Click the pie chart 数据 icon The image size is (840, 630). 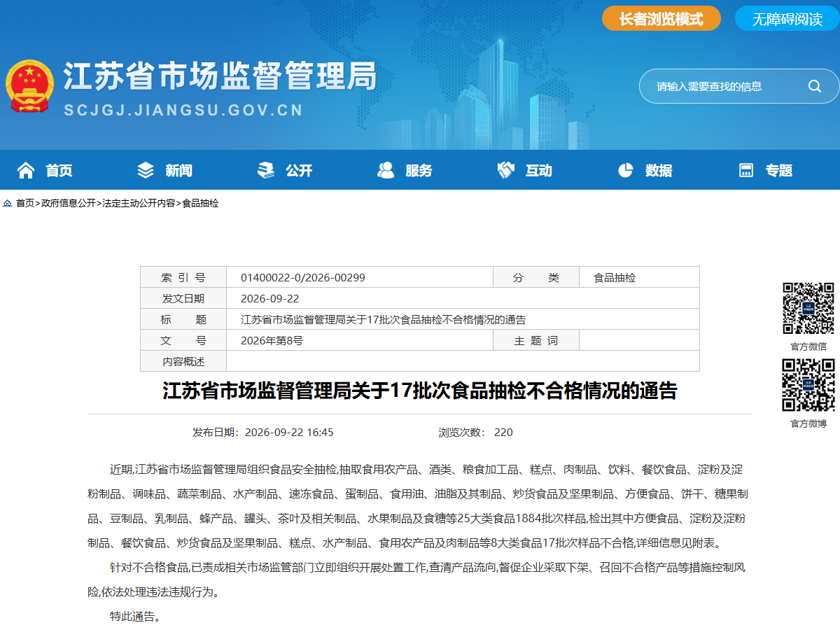626,170
